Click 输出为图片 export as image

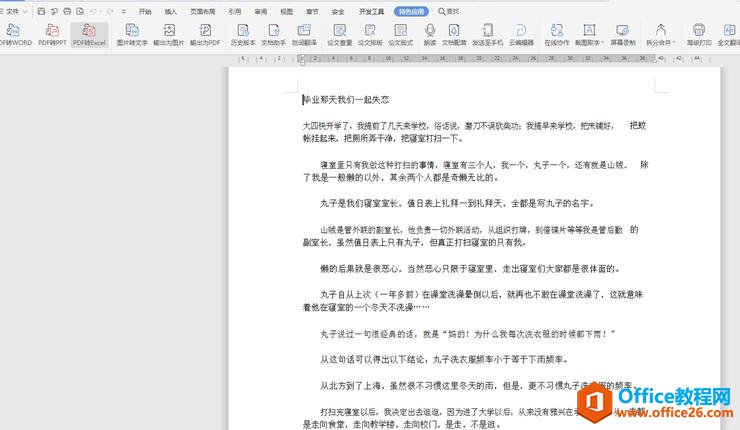click(x=169, y=35)
